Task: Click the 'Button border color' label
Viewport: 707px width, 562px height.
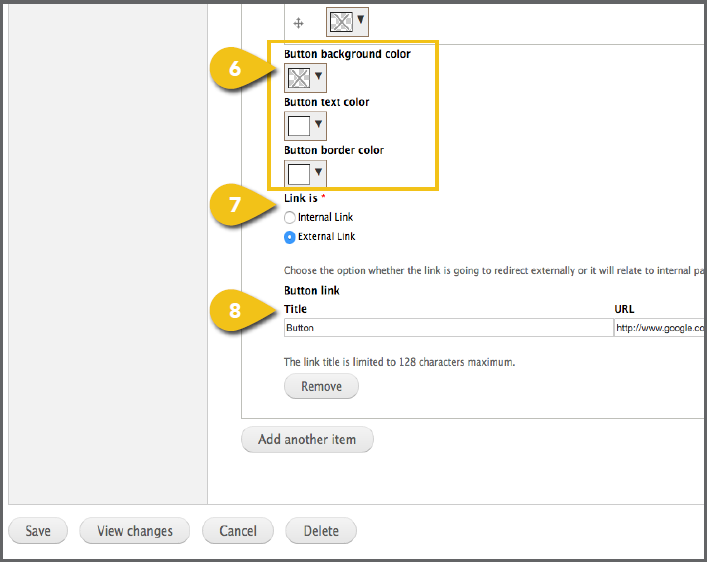Action: (x=334, y=150)
